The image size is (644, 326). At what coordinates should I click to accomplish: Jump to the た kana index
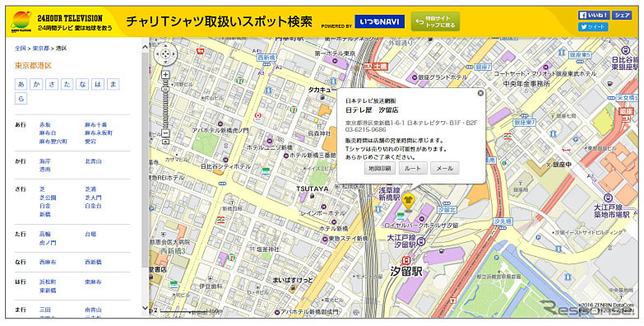coord(67,84)
